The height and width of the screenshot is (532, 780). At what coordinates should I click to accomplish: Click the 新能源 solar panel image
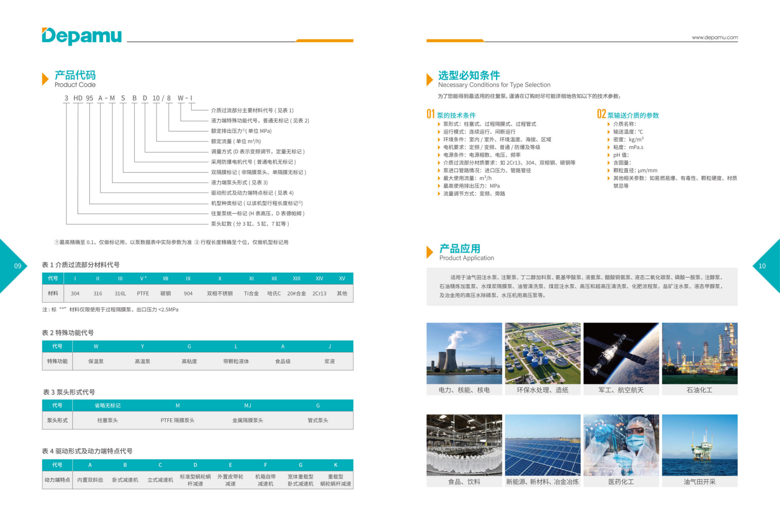[542, 445]
